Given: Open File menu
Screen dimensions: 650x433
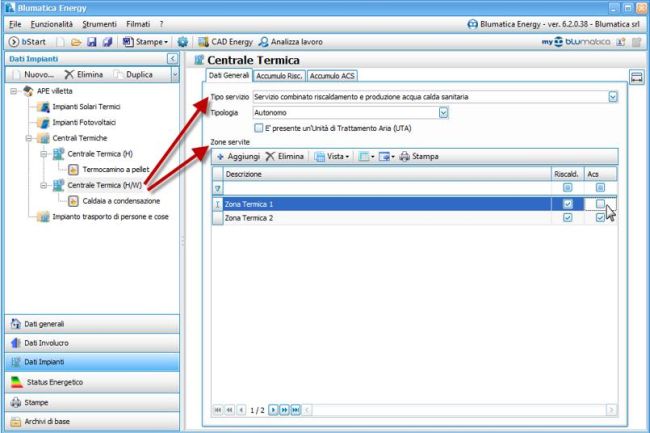Looking at the screenshot, I should [15, 24].
